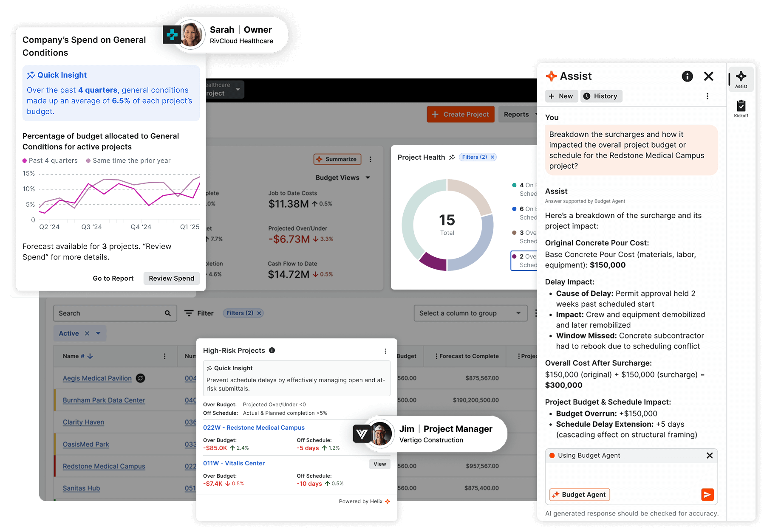Click the Helix logo icon
The height and width of the screenshot is (532, 764).
tap(388, 501)
